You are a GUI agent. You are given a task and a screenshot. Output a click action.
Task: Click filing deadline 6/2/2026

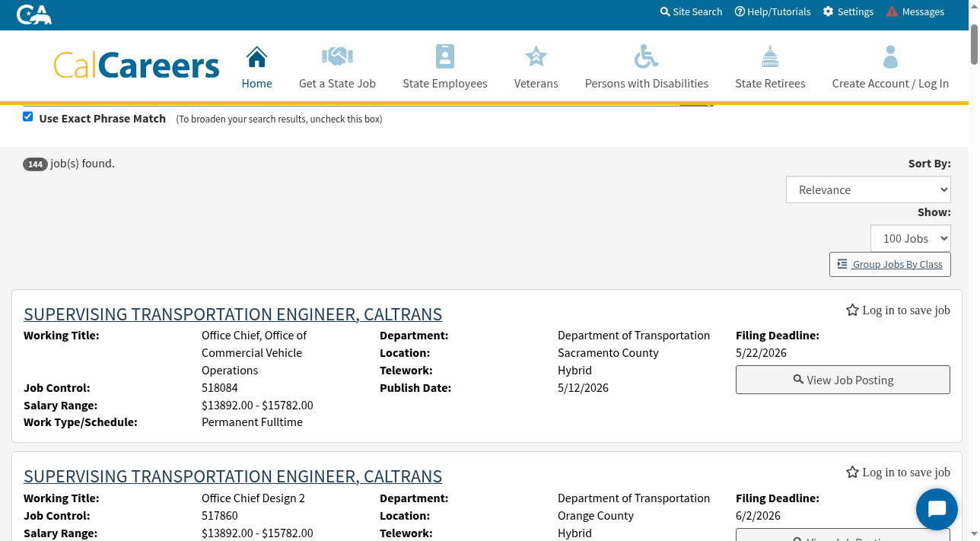759,516
